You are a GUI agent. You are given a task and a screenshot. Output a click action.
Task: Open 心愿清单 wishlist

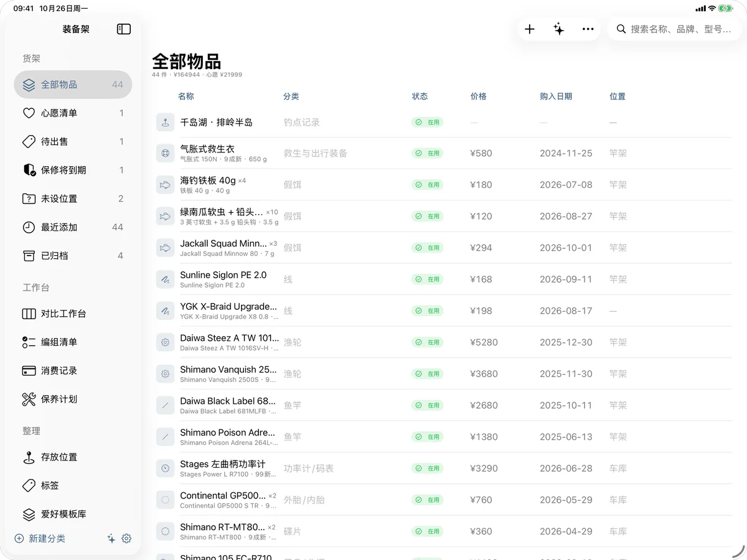click(x=73, y=113)
